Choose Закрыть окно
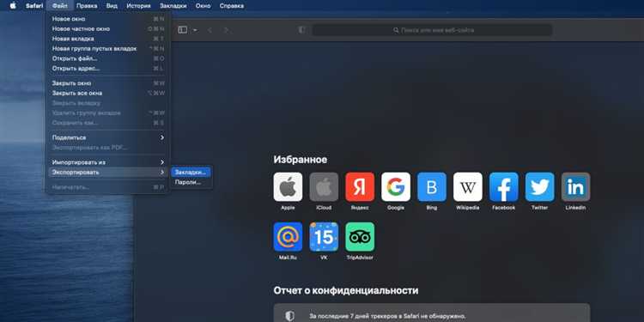This screenshot has width=644, height=322. point(108,83)
